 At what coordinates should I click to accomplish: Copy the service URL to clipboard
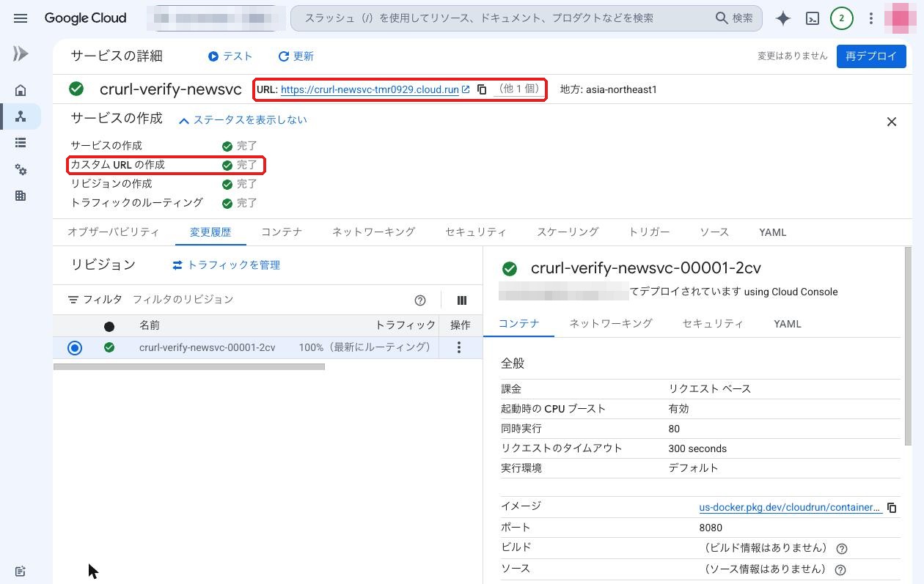[482, 89]
